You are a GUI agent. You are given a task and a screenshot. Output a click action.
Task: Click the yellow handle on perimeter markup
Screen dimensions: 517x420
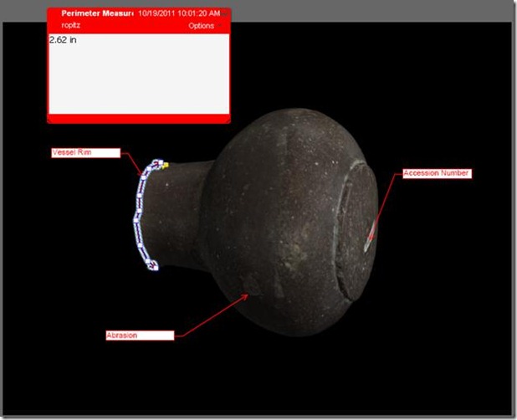(166, 165)
